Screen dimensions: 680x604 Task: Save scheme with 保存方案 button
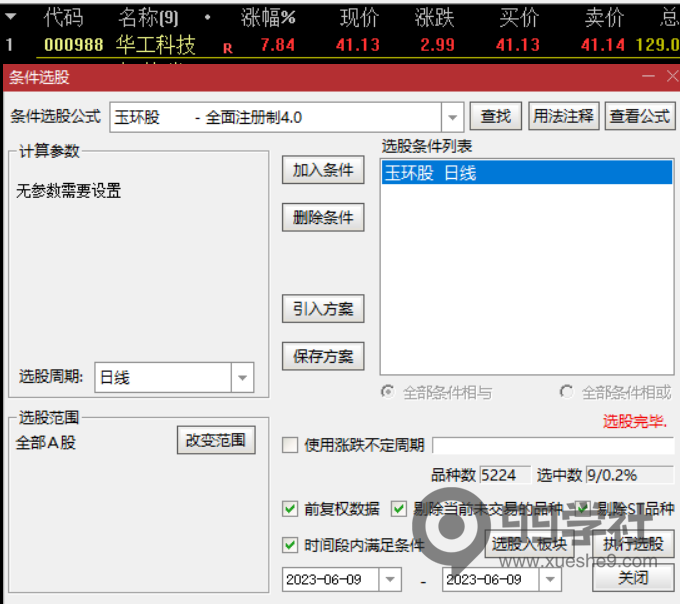[323, 356]
